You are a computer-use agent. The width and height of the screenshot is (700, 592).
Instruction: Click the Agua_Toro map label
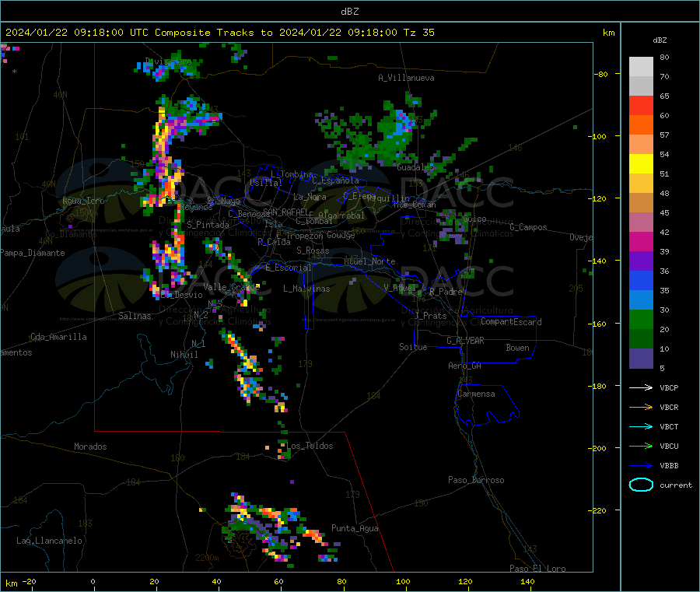point(83,201)
